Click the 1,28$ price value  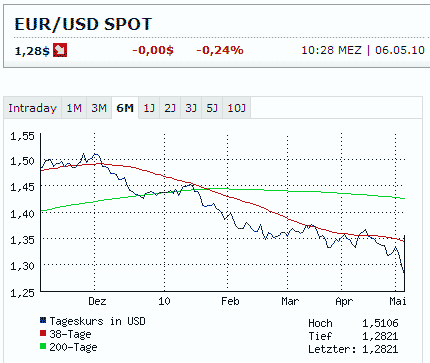click(x=32, y=51)
